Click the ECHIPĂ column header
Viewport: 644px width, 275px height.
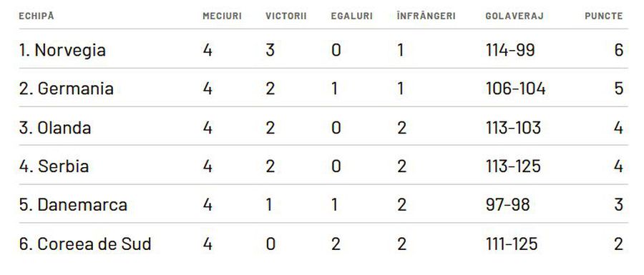(x=36, y=16)
